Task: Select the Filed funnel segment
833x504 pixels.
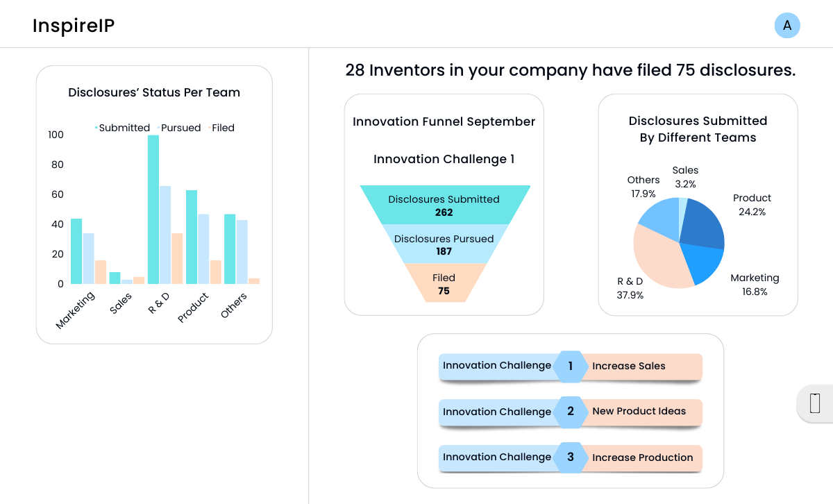Action: coord(444,283)
